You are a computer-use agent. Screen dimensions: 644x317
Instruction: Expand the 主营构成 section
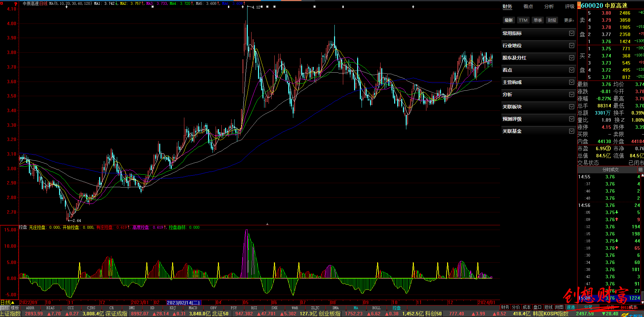(538, 82)
